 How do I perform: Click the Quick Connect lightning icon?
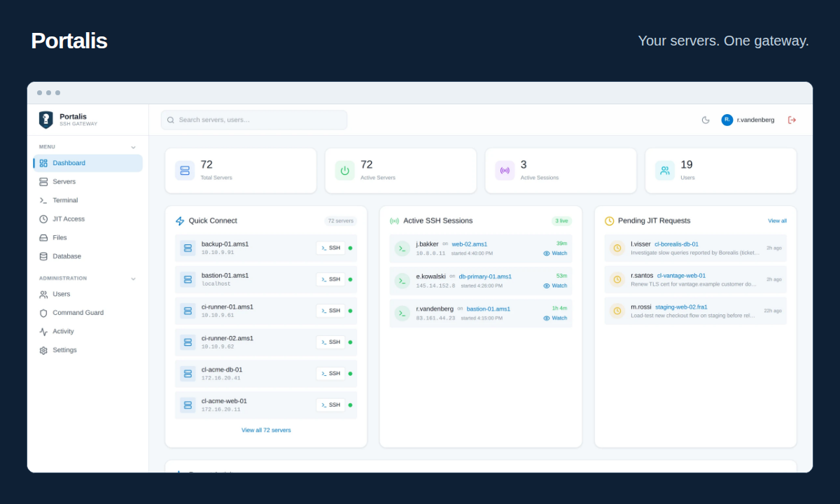(x=180, y=221)
